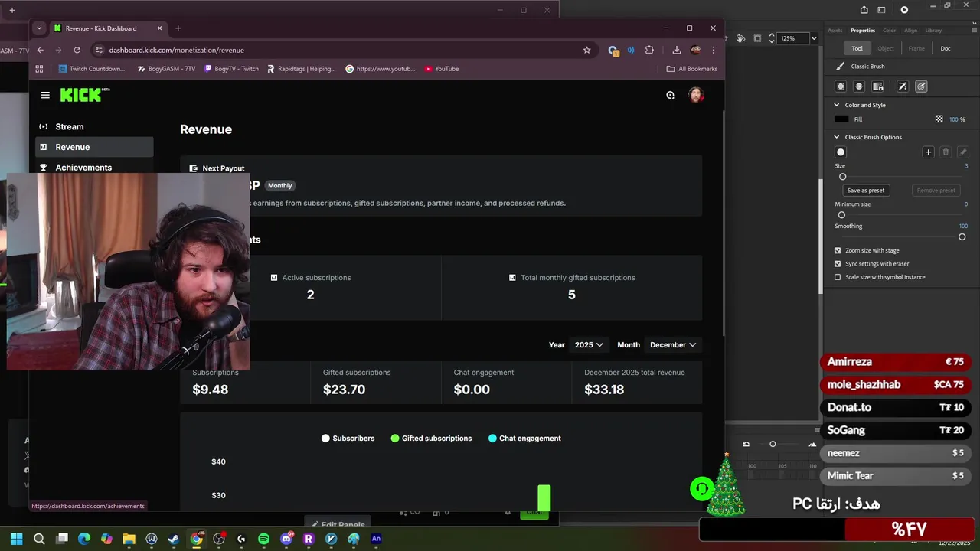Toggle Zoom size with stage checkbox

point(838,251)
